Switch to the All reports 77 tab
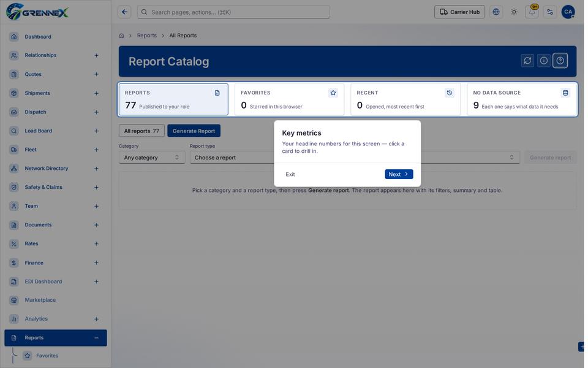This screenshot has height=368, width=588. [141, 131]
